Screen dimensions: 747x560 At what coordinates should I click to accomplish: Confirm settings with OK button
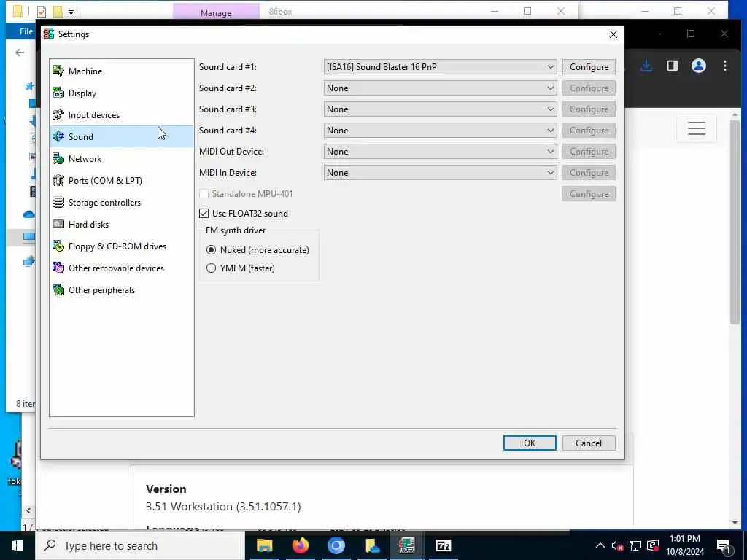pos(530,443)
